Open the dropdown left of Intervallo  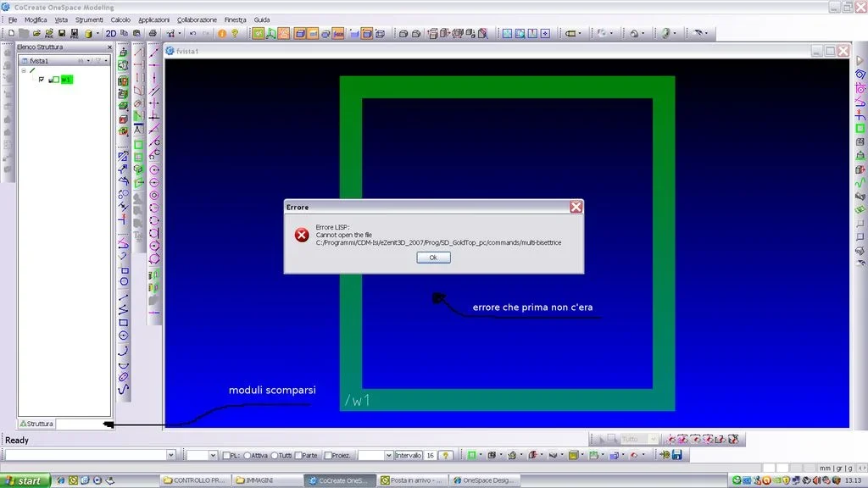point(387,455)
